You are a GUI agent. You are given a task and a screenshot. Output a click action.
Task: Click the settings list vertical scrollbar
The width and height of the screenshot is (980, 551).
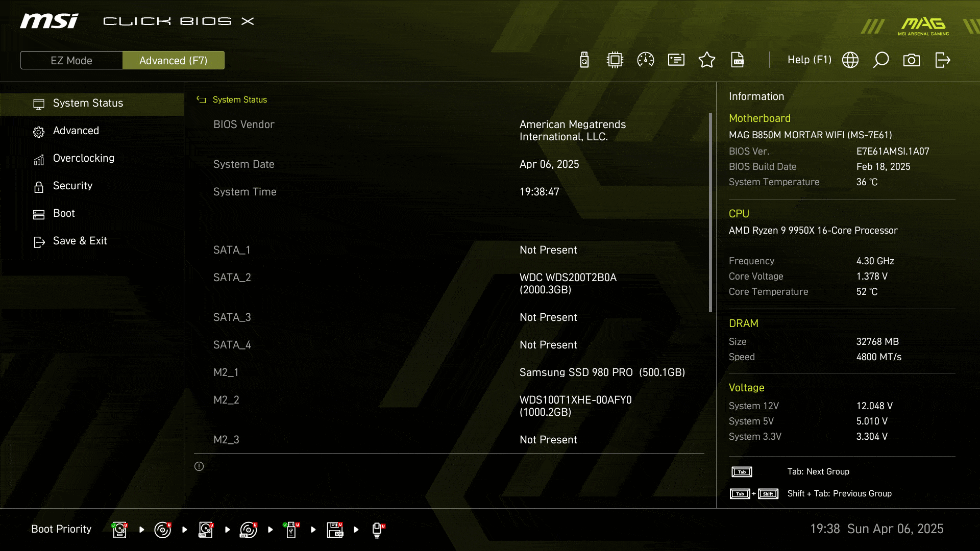pos(710,212)
